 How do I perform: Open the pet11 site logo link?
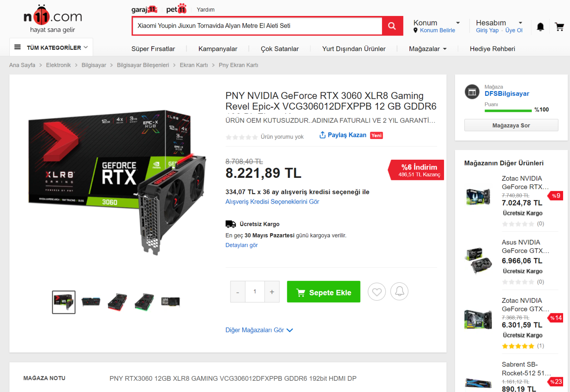coord(176,9)
